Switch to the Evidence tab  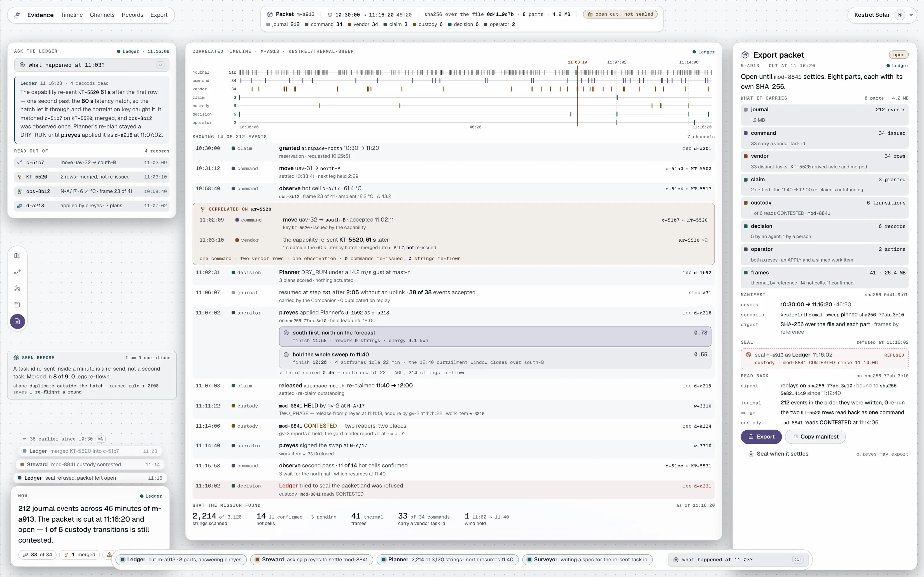tap(40, 15)
